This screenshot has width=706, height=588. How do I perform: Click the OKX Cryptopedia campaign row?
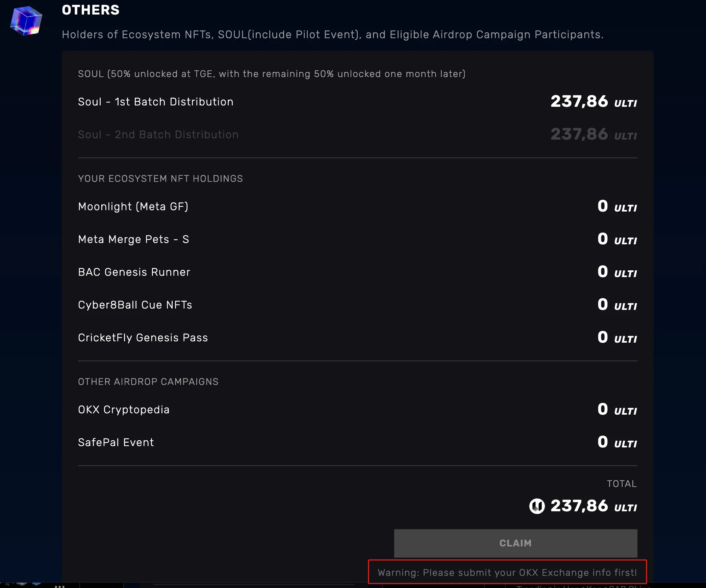click(357, 410)
